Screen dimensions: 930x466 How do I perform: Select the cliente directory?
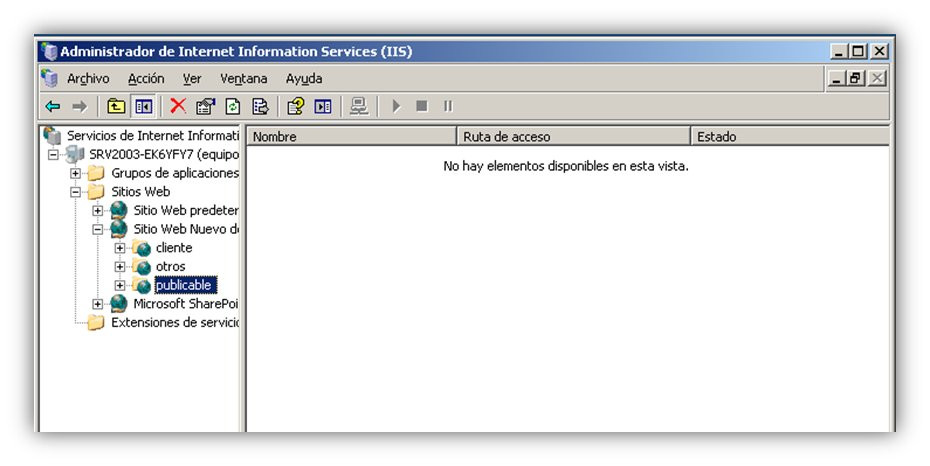[x=174, y=248]
